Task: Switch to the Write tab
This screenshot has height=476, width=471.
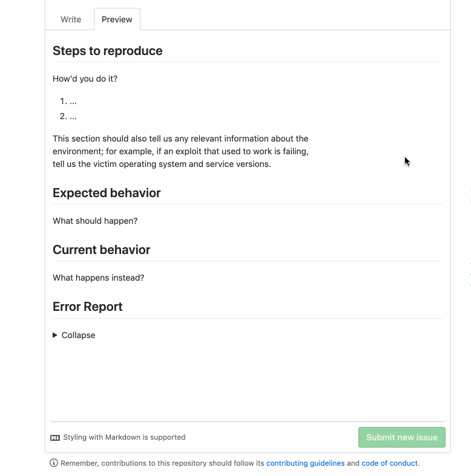Action: coord(71,19)
